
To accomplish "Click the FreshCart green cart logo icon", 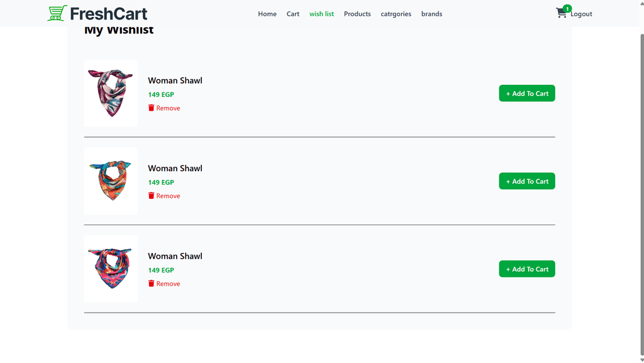I will (x=57, y=13).
